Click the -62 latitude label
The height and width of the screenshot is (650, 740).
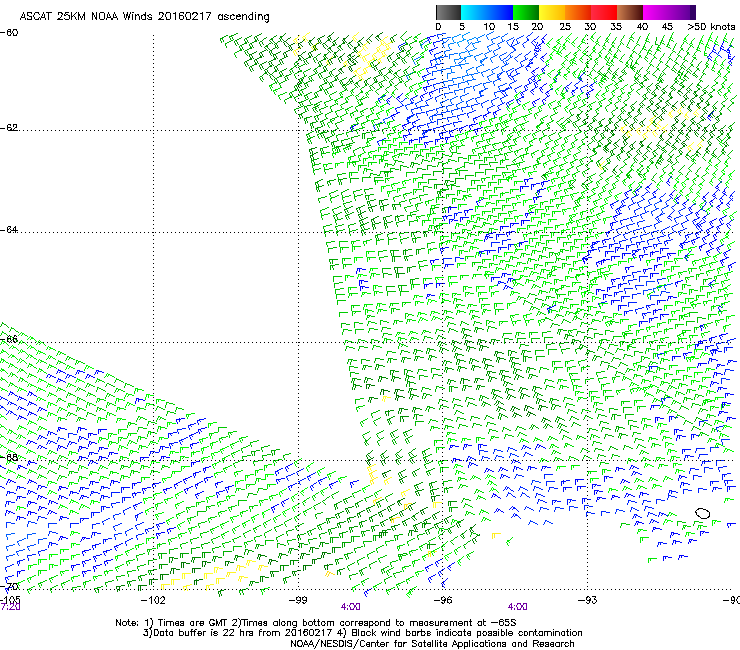[x=9, y=128]
